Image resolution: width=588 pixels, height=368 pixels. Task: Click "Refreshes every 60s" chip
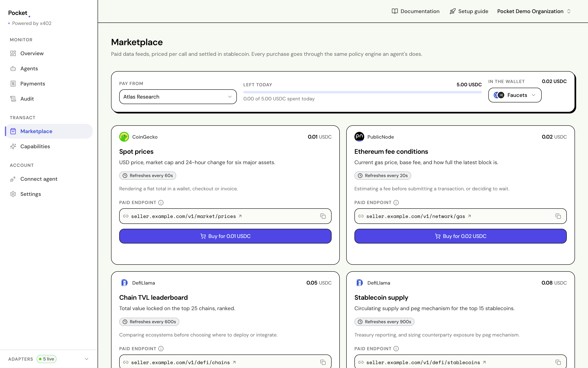[147, 175]
